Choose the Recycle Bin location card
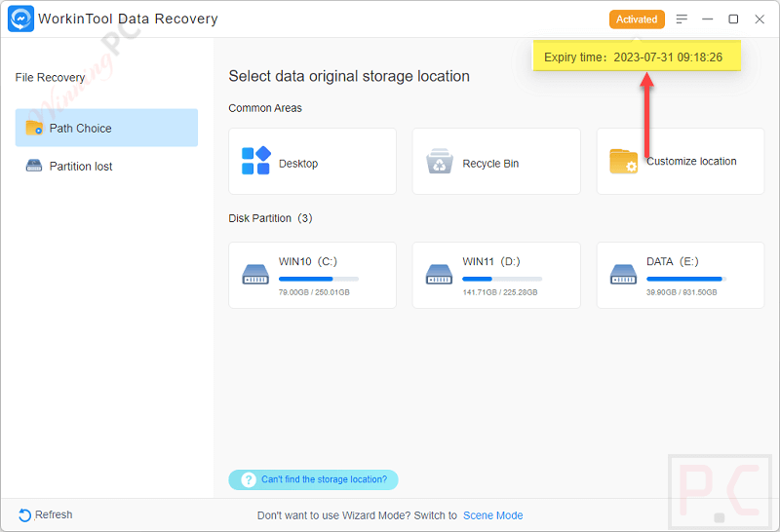 [x=496, y=161]
